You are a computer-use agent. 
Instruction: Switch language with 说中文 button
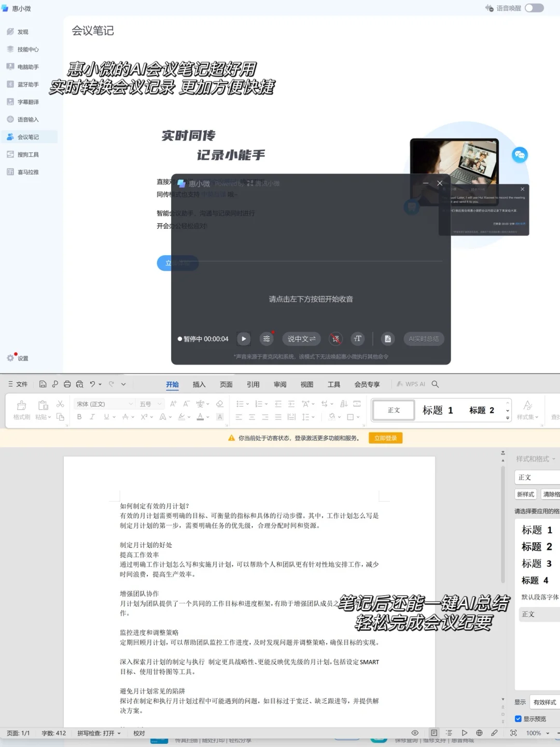[x=302, y=339]
